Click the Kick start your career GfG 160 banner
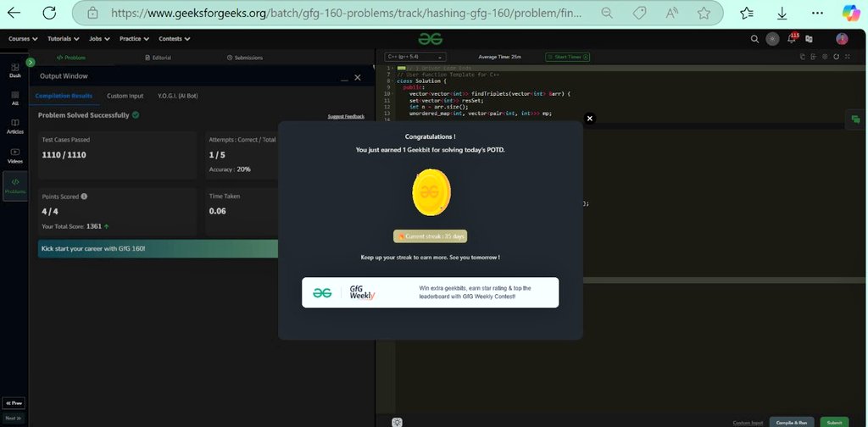Viewport: 868px width, 427px height. pyautogui.click(x=158, y=249)
